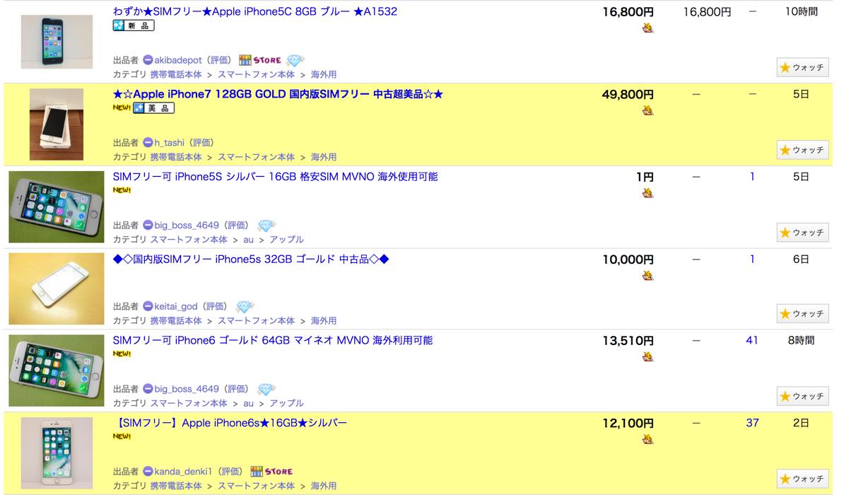
Task: Add the iPhone7 128GB GOLD listing to the watch list
Action: (x=802, y=150)
